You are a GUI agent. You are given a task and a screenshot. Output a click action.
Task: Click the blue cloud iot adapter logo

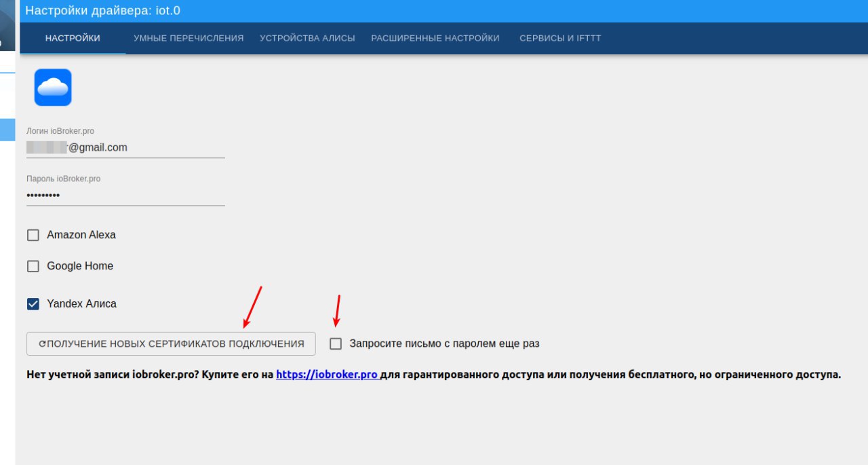point(53,87)
